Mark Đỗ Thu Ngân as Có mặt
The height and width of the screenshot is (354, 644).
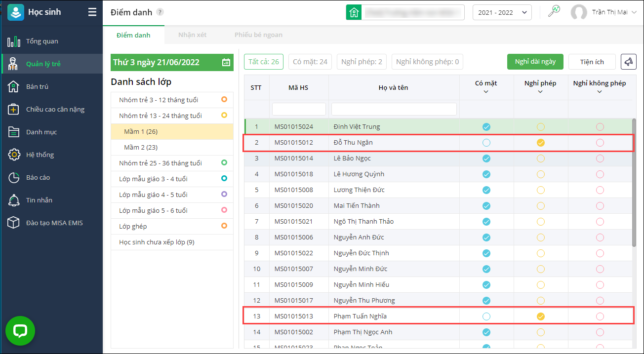click(x=486, y=143)
